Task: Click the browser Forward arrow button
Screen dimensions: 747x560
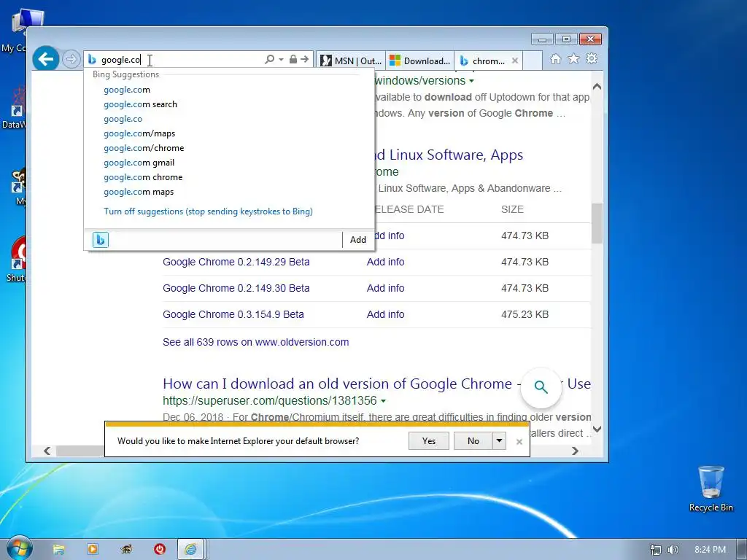Action: pyautogui.click(x=71, y=59)
